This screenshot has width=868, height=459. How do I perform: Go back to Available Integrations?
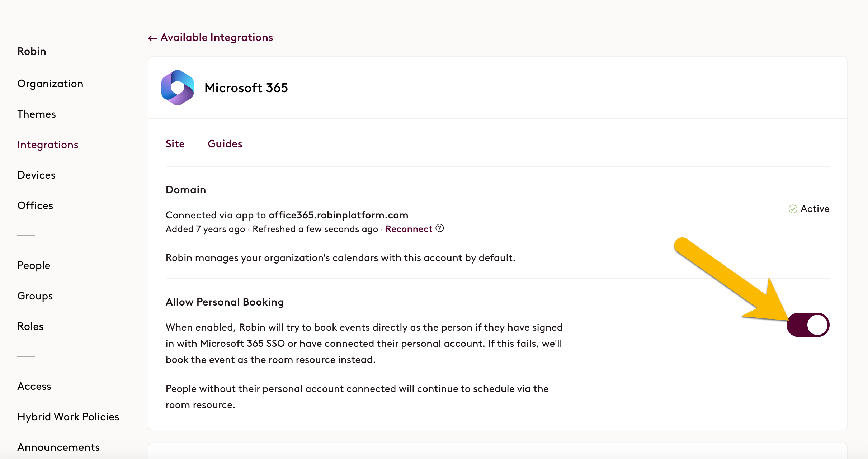pos(211,37)
